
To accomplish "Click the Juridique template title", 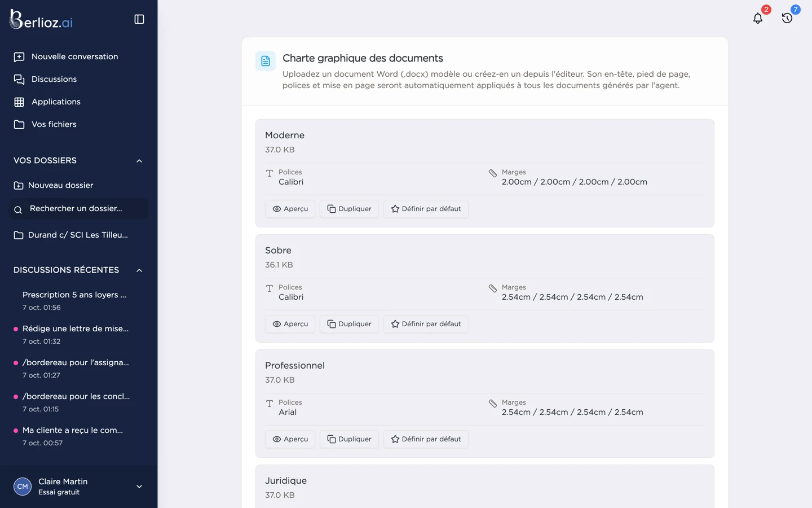I will 286,481.
